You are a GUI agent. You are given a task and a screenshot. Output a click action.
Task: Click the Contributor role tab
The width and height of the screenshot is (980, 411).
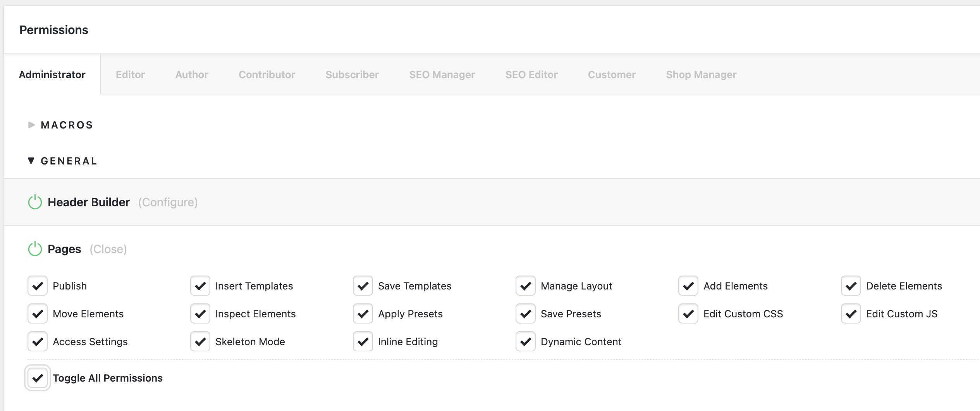(x=267, y=74)
